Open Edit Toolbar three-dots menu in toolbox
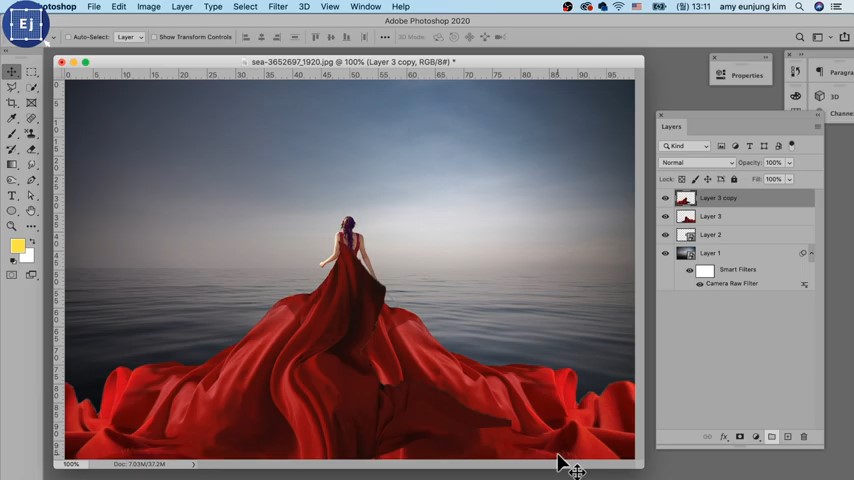The image size is (854, 480). point(31,226)
